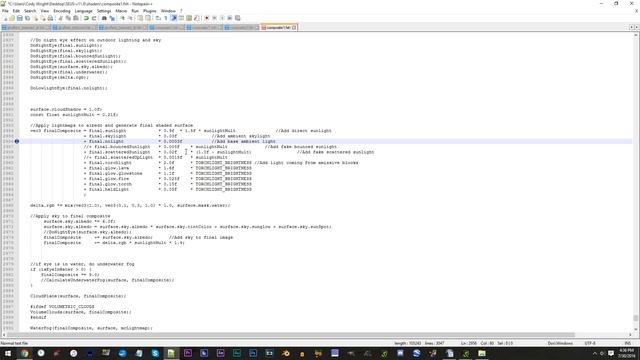Toggle INS mode in the status bar
This screenshot has width=640, height=360.
[627, 343]
